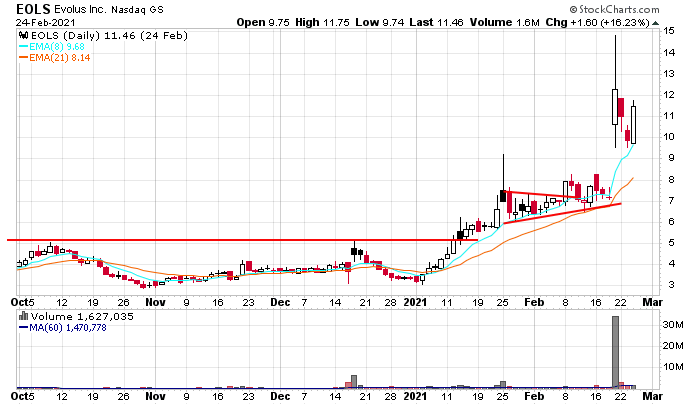Click the tallest gray volume bar near 22

point(615,352)
